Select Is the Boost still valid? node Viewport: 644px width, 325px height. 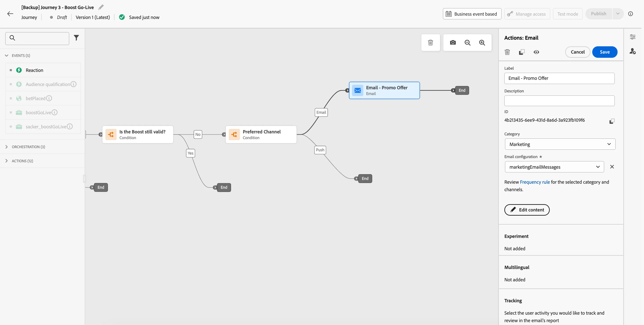(138, 134)
